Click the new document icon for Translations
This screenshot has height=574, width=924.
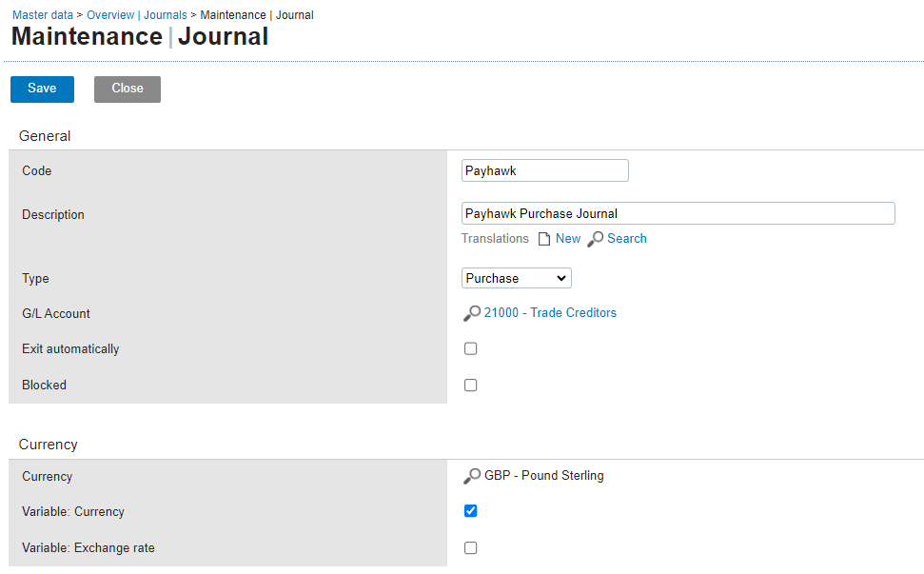tap(544, 239)
